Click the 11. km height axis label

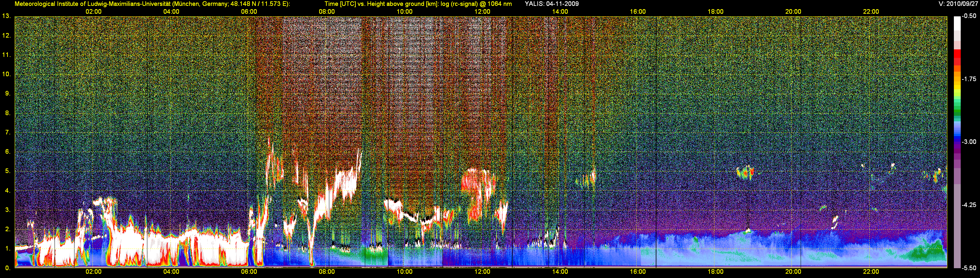coord(7,55)
